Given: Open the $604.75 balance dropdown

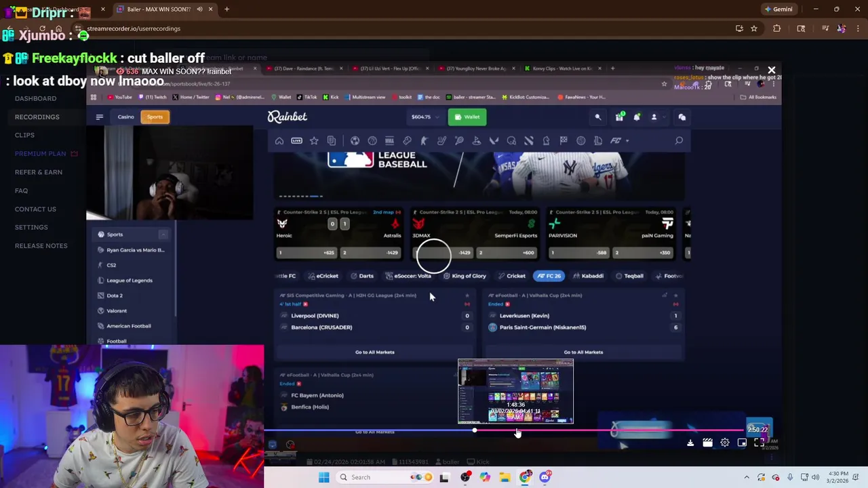Looking at the screenshot, I should 425,117.
